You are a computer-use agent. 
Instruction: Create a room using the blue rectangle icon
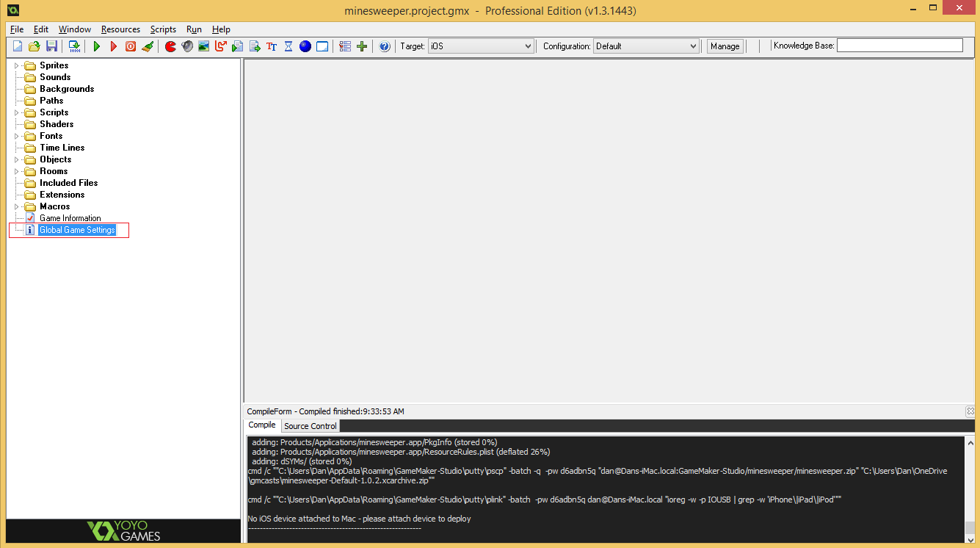coord(322,46)
